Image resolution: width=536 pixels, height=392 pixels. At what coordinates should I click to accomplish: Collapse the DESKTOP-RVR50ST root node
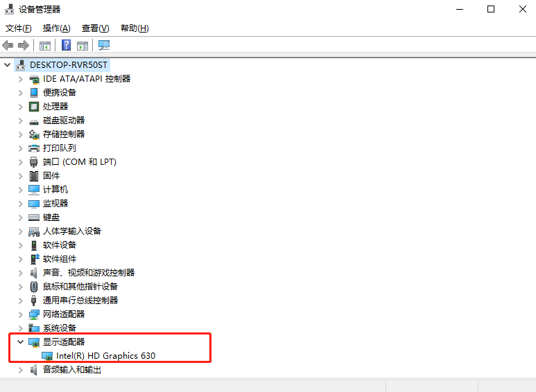click(x=7, y=64)
